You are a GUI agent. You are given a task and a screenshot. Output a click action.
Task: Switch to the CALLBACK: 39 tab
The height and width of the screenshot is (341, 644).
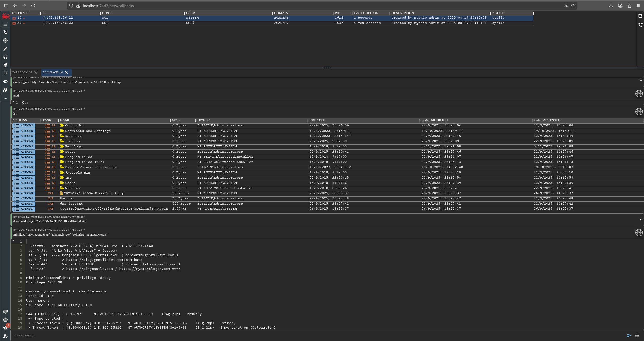point(22,72)
